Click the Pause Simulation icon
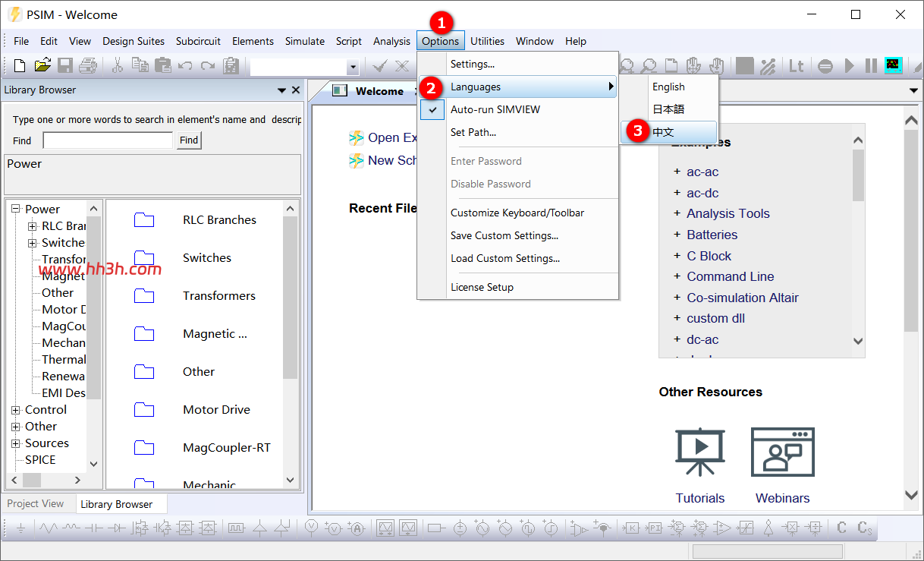This screenshot has width=924, height=561. point(871,66)
